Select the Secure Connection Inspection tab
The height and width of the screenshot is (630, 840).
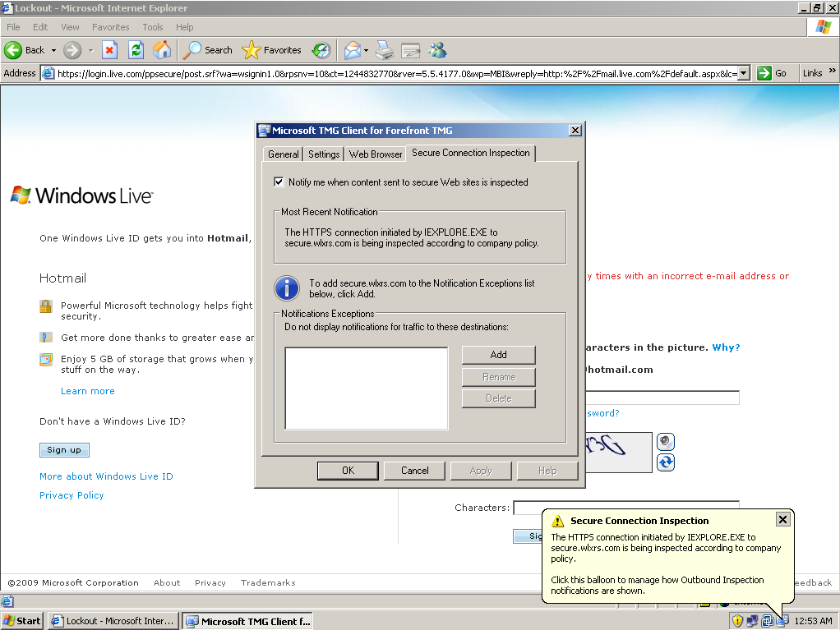pos(470,153)
